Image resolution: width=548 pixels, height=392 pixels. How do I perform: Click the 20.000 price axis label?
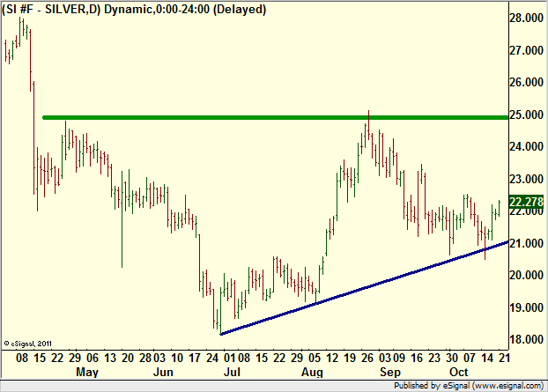pos(526,276)
